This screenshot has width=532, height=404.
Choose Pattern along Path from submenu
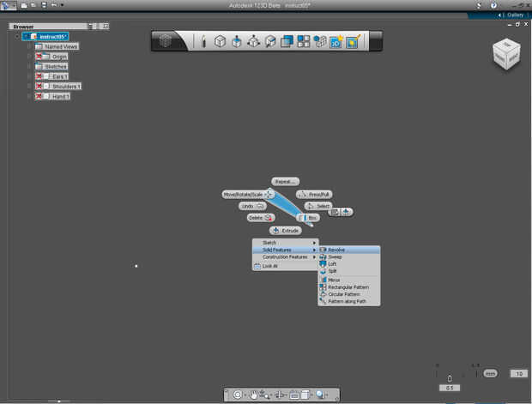pos(349,301)
